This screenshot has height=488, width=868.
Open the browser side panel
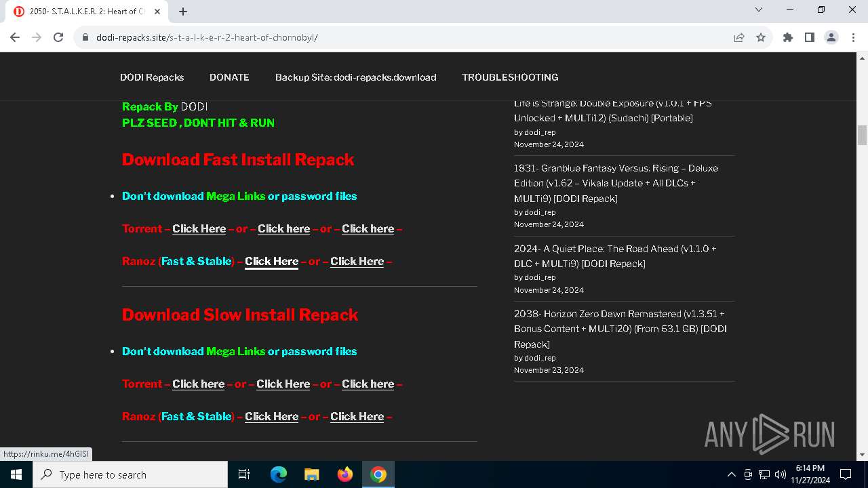point(810,37)
